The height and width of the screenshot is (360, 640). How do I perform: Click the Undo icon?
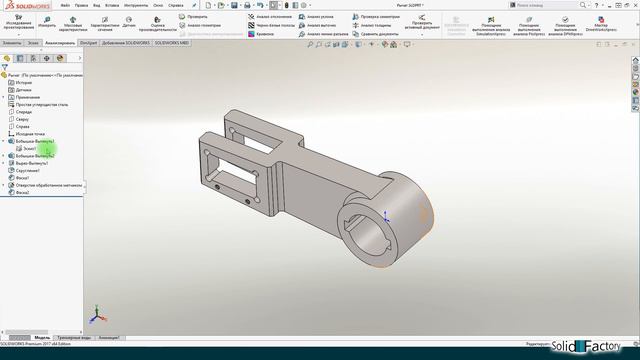260,5
